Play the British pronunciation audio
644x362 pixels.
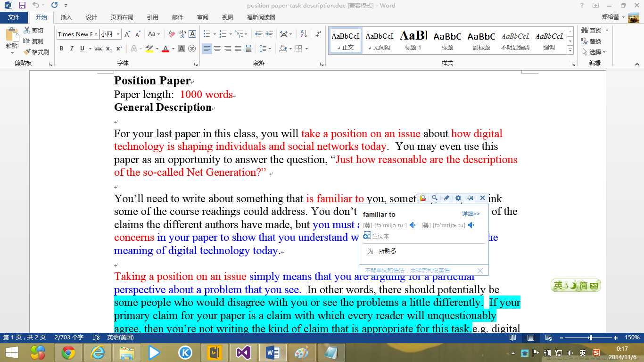[413, 225]
